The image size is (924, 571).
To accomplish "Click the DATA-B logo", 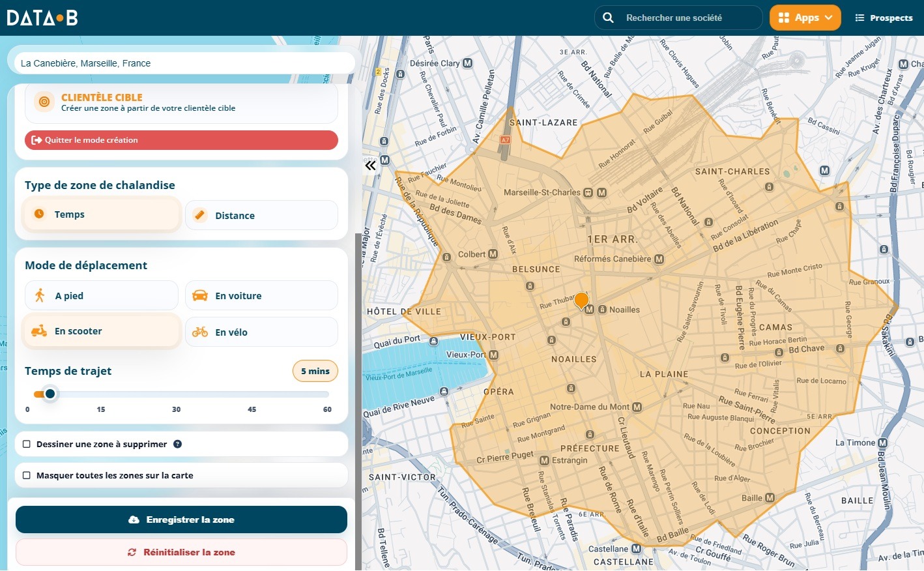I will point(42,18).
